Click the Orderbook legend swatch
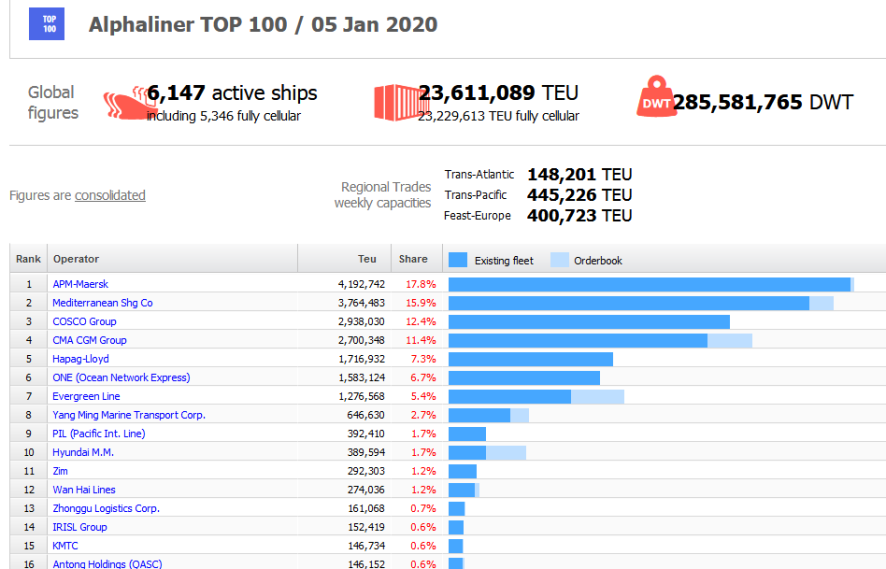The height and width of the screenshot is (569, 886). pyautogui.click(x=559, y=260)
